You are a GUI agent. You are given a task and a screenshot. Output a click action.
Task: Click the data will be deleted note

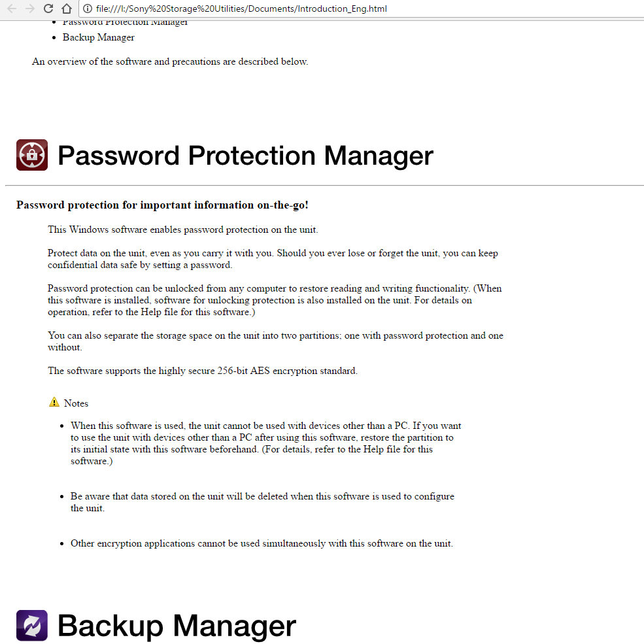(262, 502)
